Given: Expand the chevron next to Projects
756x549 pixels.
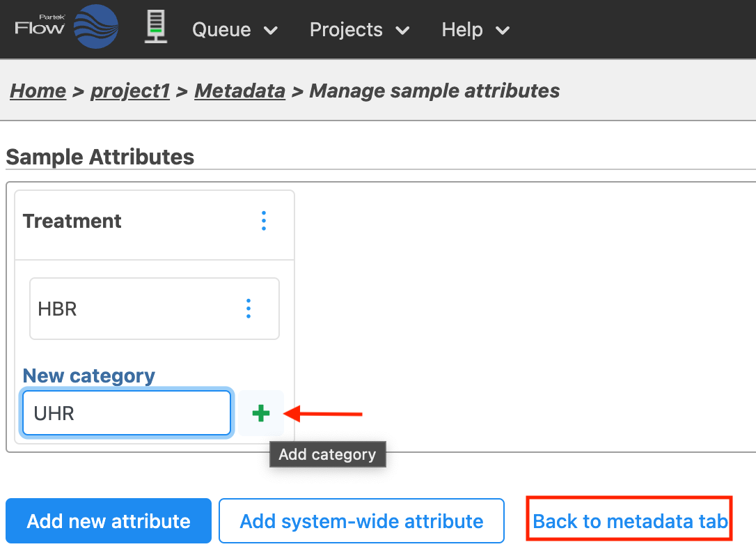Looking at the screenshot, I should point(402,31).
